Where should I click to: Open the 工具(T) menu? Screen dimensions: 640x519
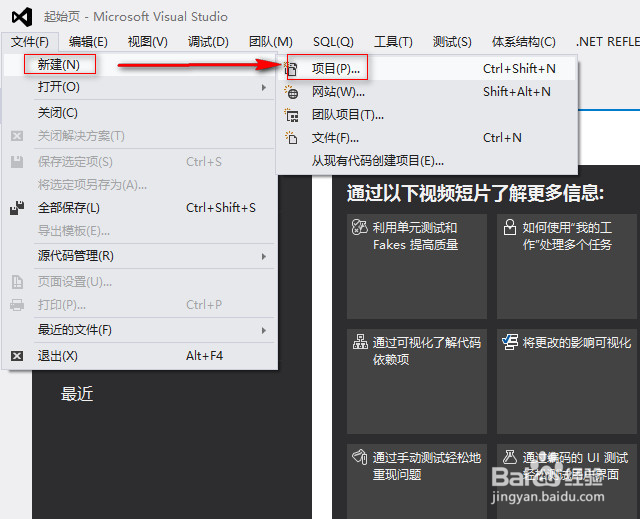click(393, 42)
